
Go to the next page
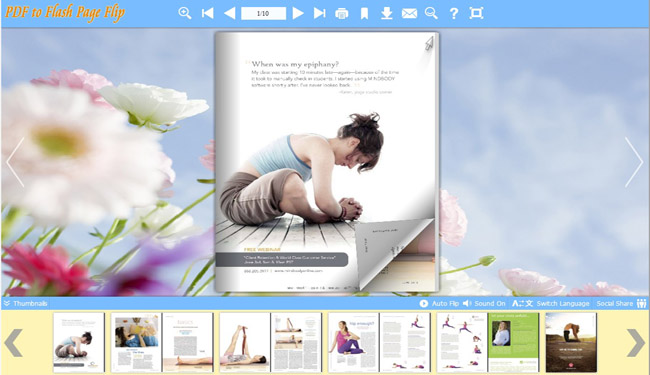tap(298, 13)
